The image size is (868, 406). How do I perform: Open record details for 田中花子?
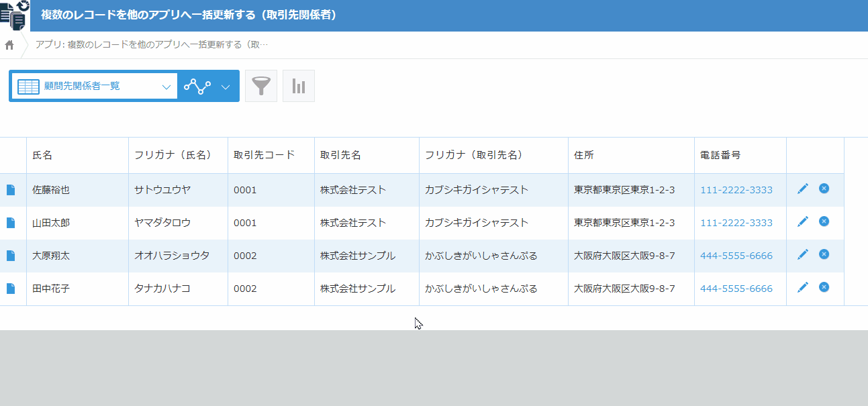click(x=11, y=289)
